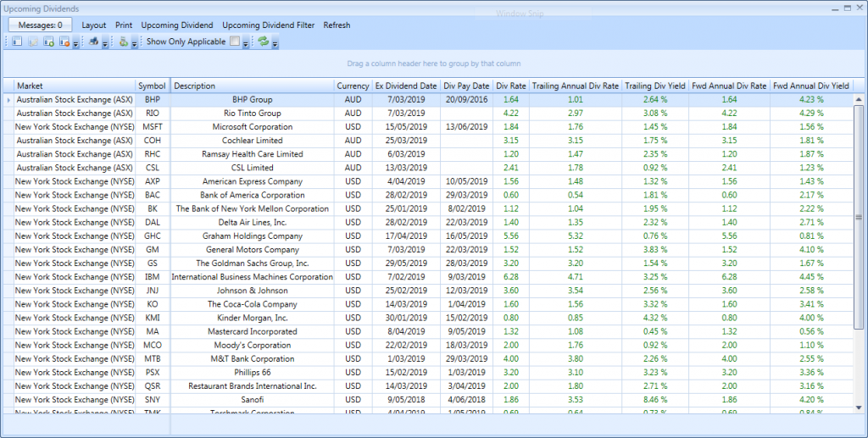The width and height of the screenshot is (868, 438).
Task: Open the Layout menu
Action: (x=94, y=25)
